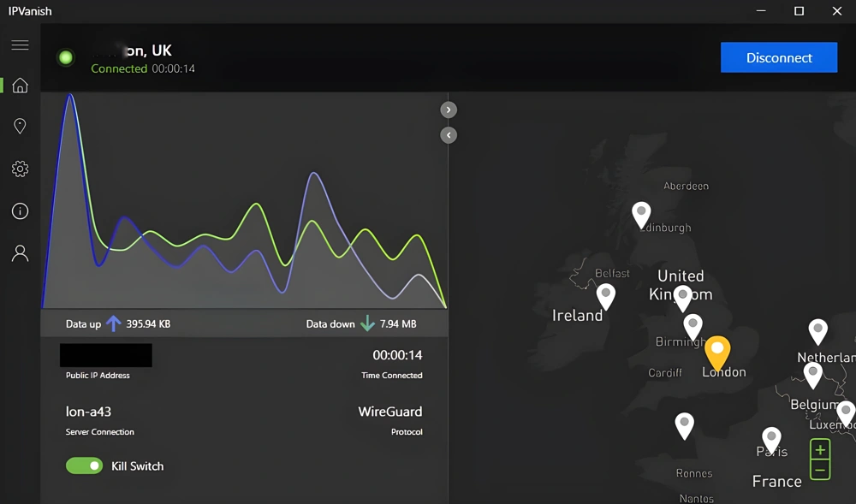Viewport: 856px width, 504px height.
Task: Select the Edinburgh map pin
Action: point(641,215)
